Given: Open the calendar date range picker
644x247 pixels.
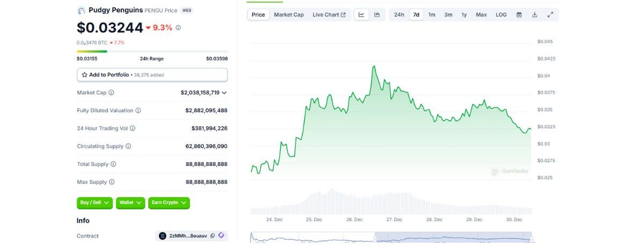Looking at the screenshot, I should point(519,14).
